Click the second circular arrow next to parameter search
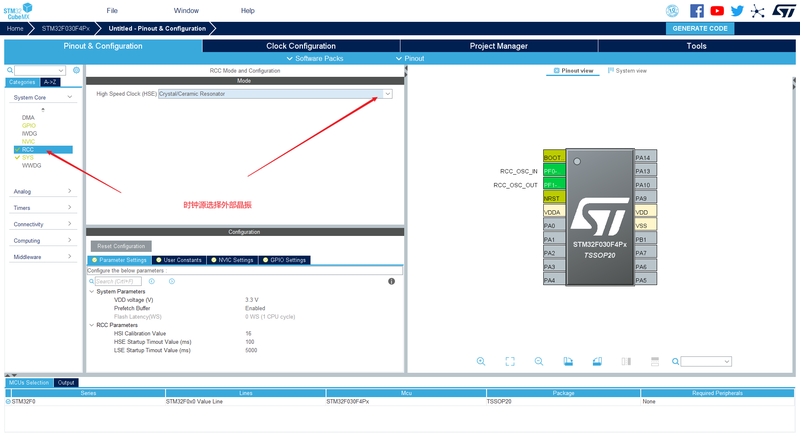The width and height of the screenshot is (800, 437). (x=172, y=281)
